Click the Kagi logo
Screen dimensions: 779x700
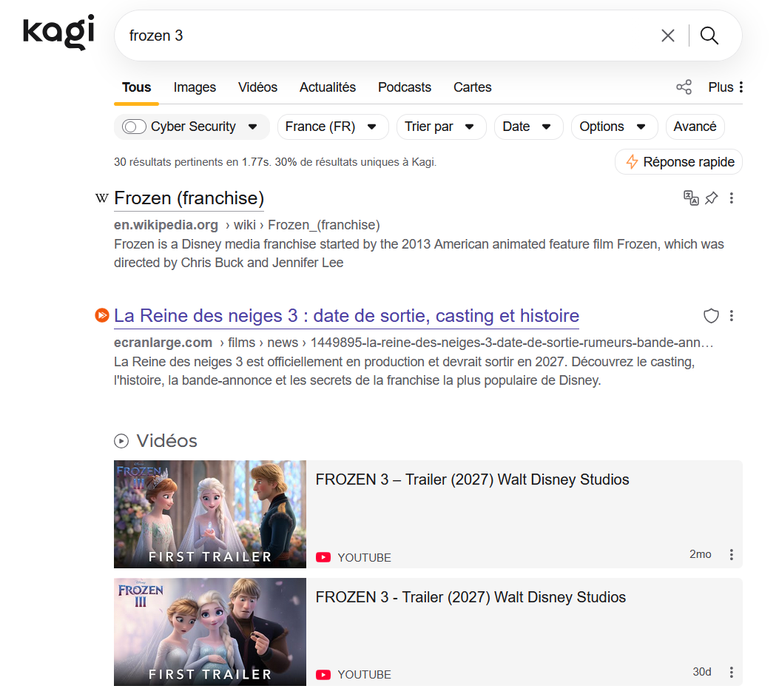pos(58,33)
